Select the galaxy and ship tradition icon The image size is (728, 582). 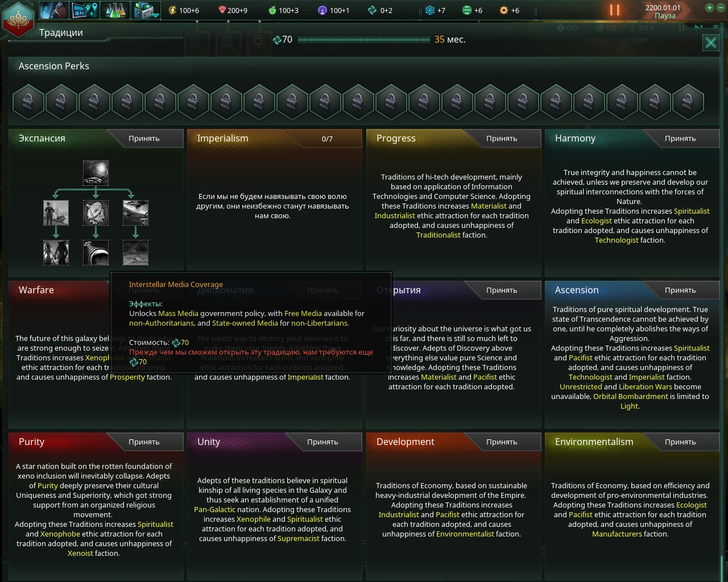coord(96,173)
